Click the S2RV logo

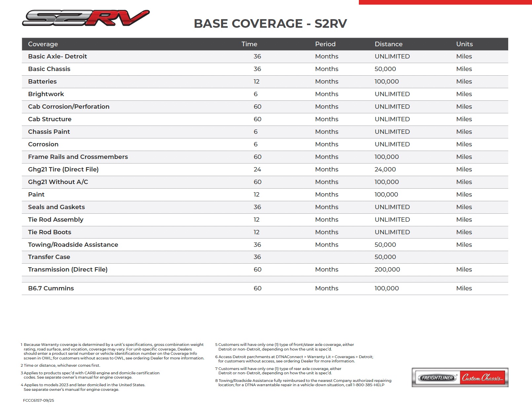click(86, 18)
